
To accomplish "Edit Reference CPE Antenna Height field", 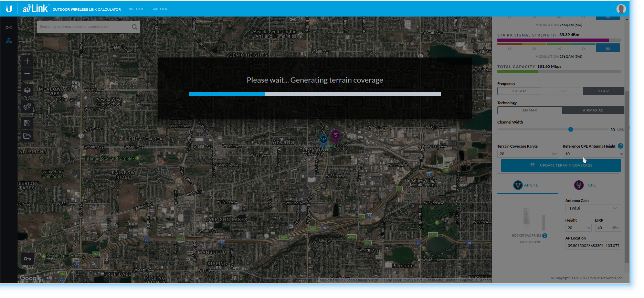I will point(593,154).
